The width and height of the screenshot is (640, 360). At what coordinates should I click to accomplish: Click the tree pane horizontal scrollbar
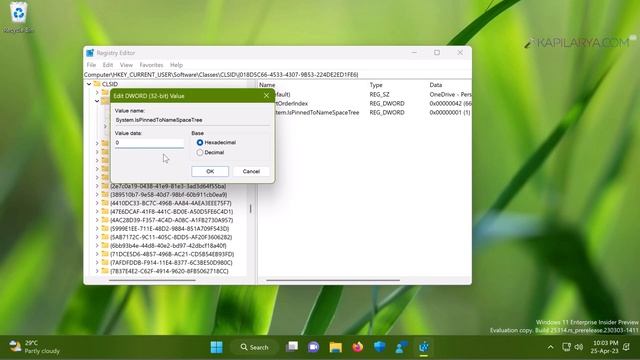152,280
